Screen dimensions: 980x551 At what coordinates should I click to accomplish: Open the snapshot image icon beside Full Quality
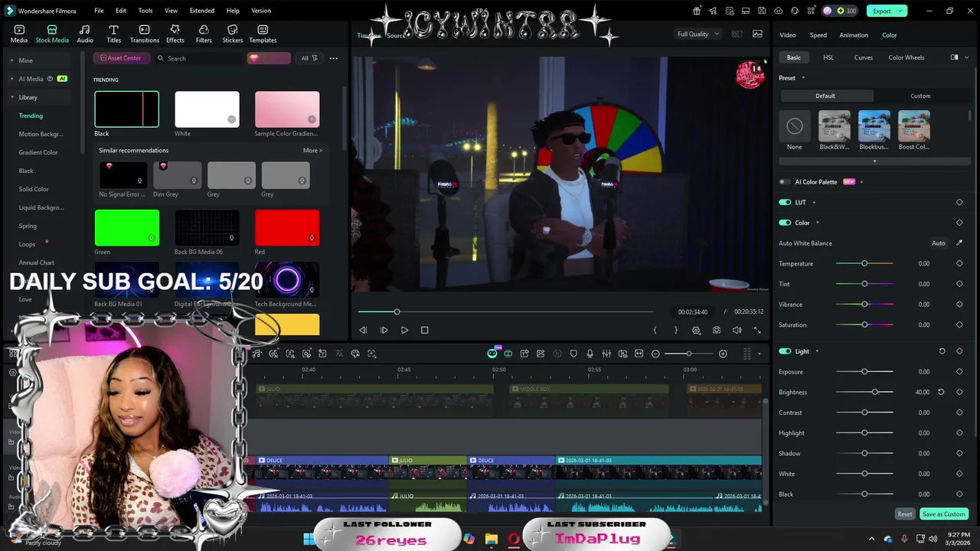pos(757,34)
